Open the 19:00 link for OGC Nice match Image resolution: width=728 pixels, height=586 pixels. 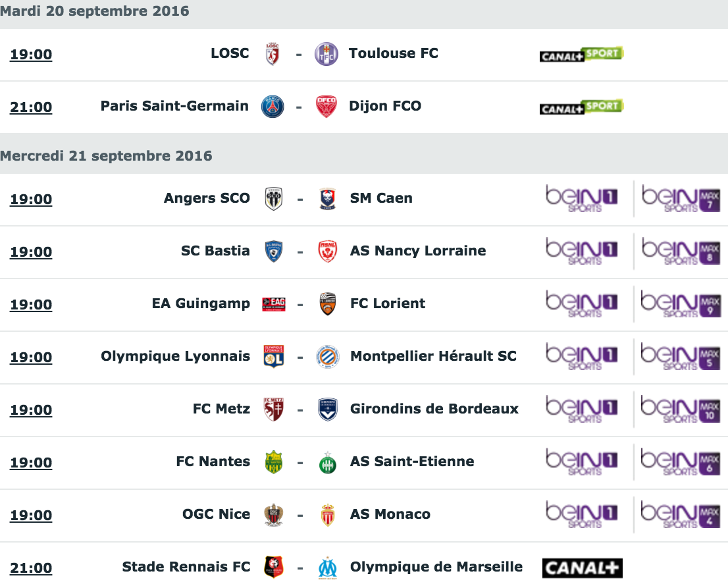pos(31,515)
